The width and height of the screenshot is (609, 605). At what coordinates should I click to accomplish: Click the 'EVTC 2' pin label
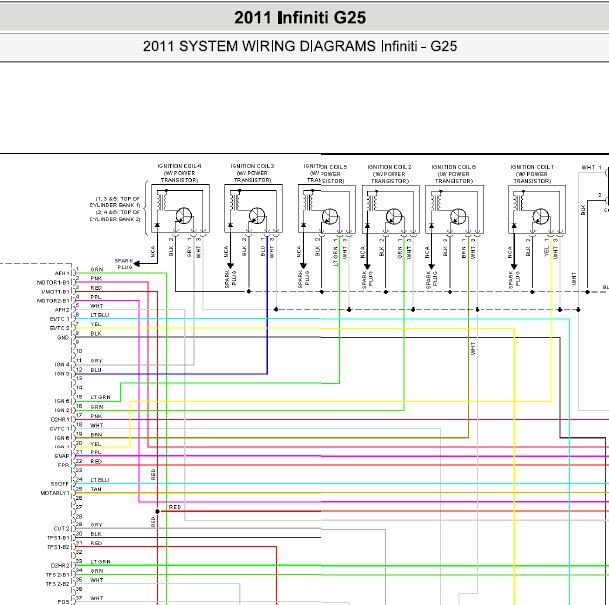[59, 328]
